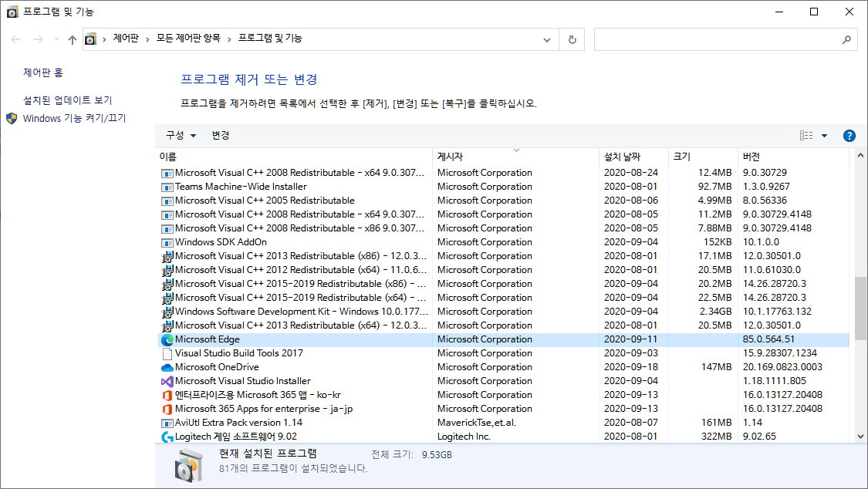Click the Visual C++ 2015-2019 (x86) icon
The image size is (868, 489).
(x=167, y=285)
